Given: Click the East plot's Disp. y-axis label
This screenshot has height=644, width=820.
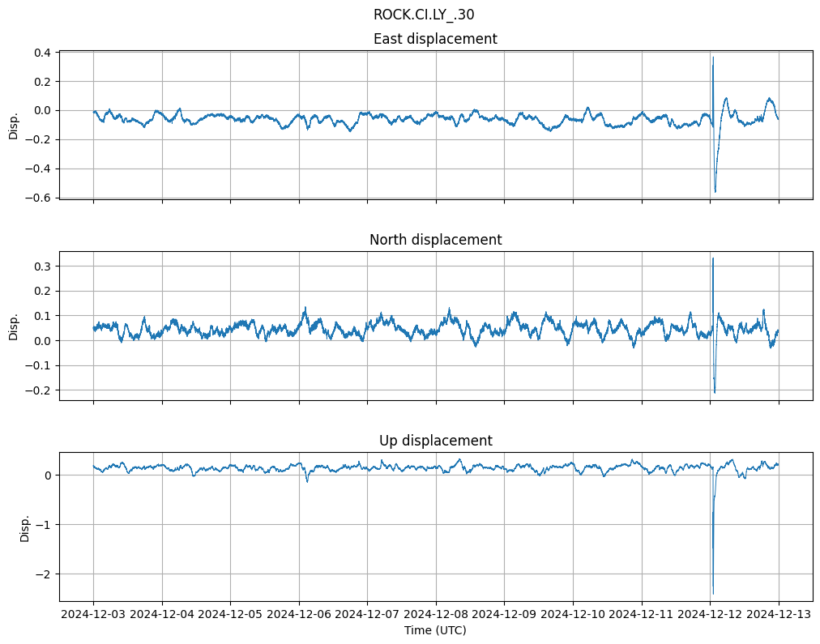Looking at the screenshot, I should 14,125.
